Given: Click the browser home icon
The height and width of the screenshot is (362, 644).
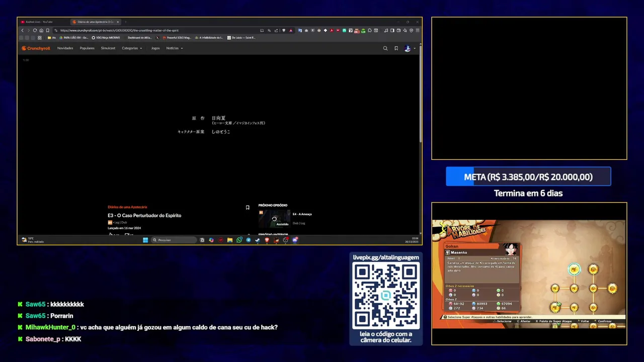Looking at the screenshot, I should [x=41, y=30].
